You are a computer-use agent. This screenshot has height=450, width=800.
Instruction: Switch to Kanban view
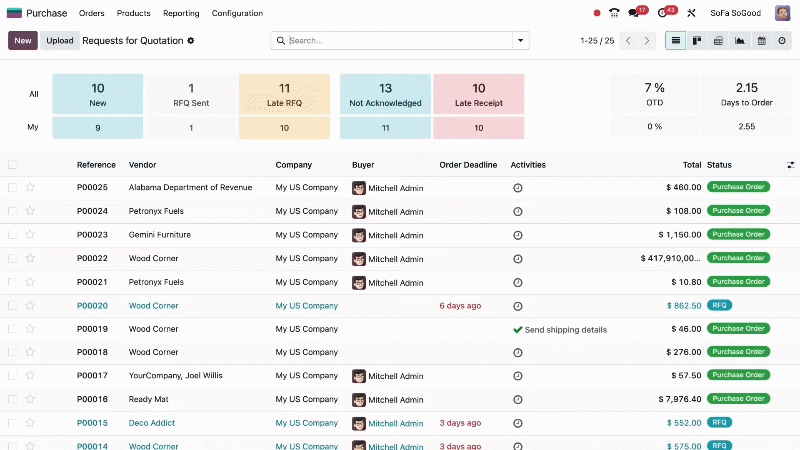tap(697, 41)
